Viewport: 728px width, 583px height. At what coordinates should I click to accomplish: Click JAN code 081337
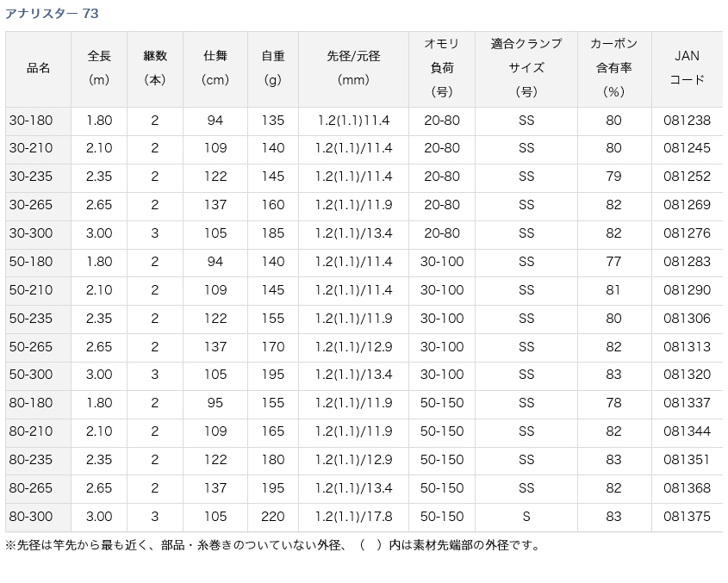click(x=688, y=403)
